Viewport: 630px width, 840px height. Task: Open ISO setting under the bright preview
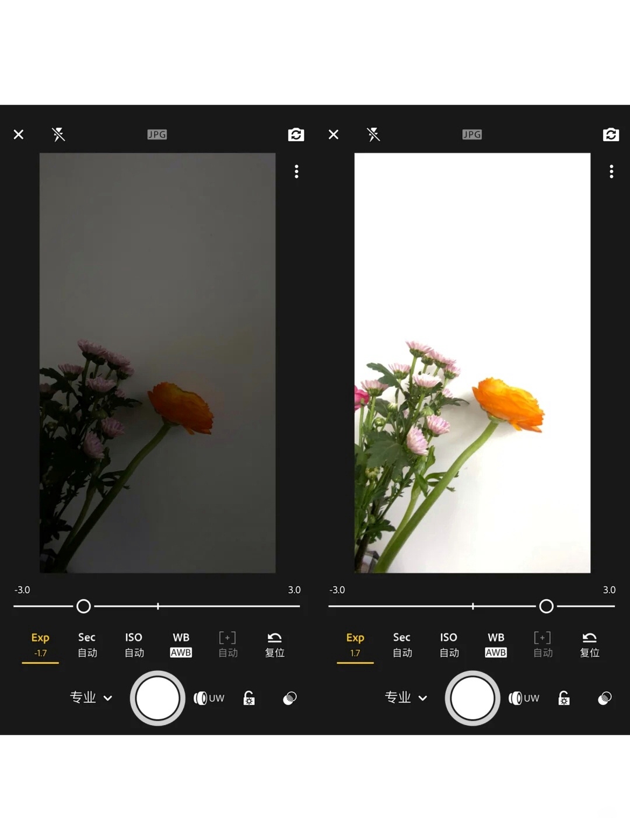pos(449,645)
